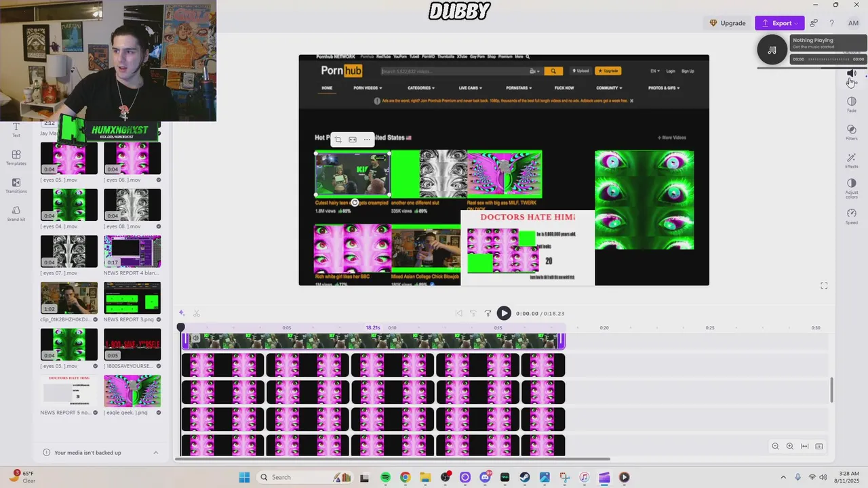Click the crop icon on floating toolbar
The image size is (868, 488).
point(338,140)
